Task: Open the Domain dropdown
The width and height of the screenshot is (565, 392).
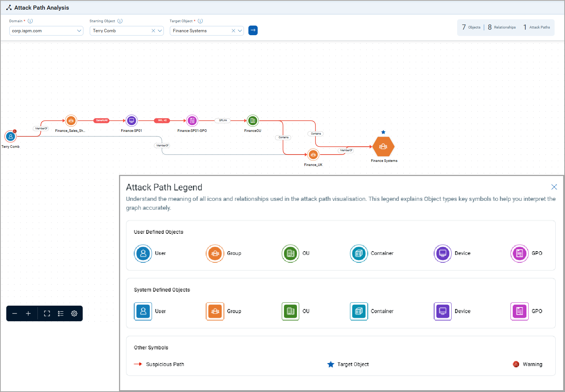Action: pos(79,30)
